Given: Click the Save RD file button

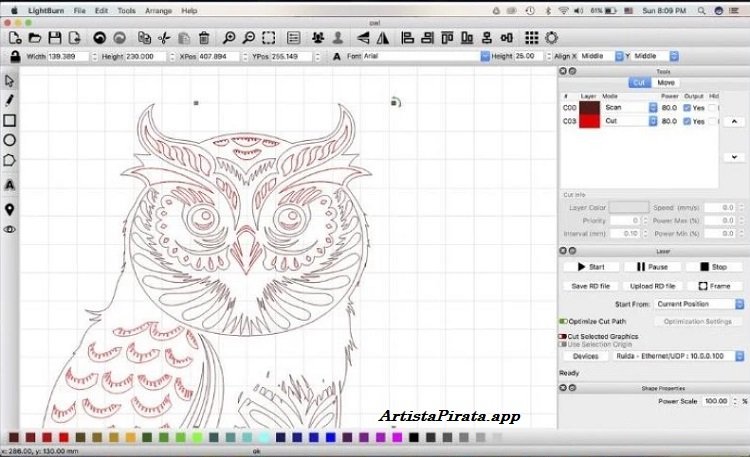Looking at the screenshot, I should point(592,286).
